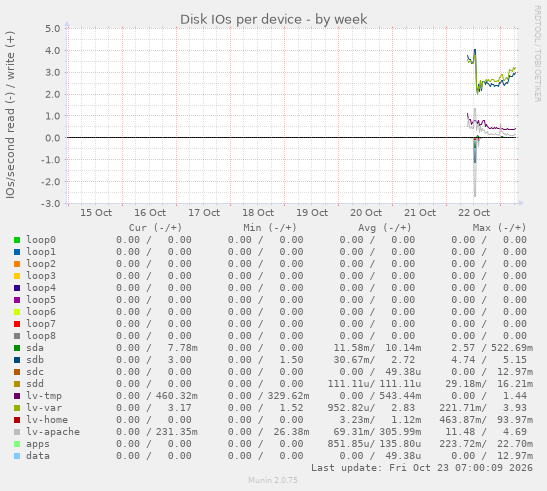Click the sda legend label
The width and height of the screenshot is (547, 491).
tap(35, 348)
